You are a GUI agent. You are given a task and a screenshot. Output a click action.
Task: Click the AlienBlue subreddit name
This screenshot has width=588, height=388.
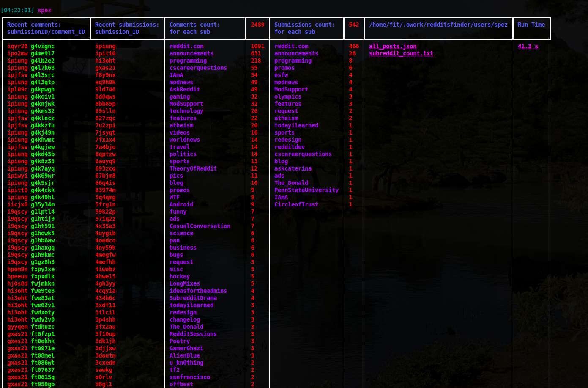[x=185, y=355]
